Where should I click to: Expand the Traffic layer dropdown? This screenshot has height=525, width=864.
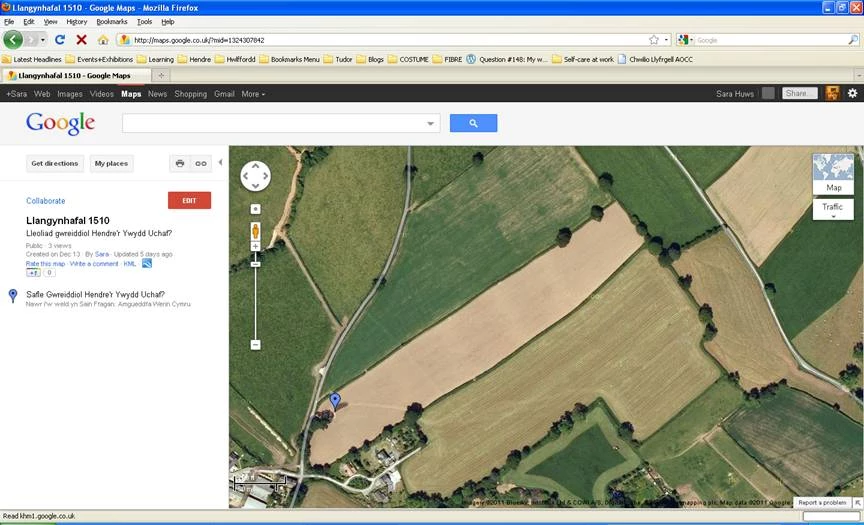pos(833,211)
